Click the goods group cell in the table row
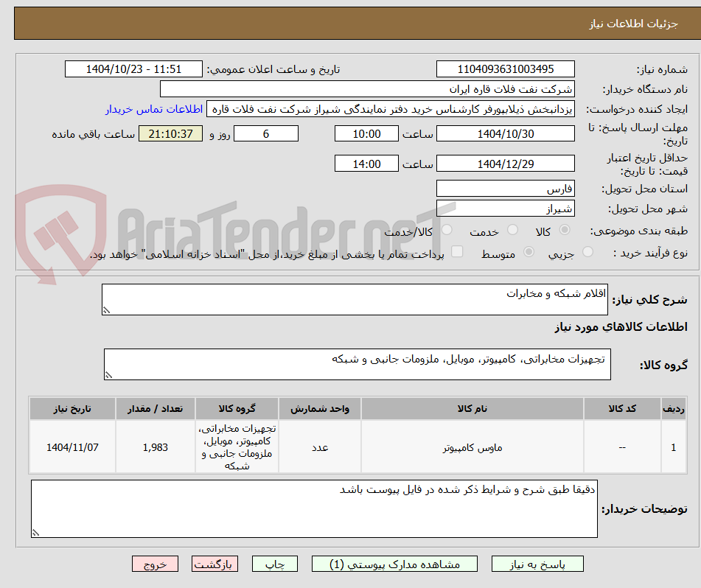This screenshot has width=701, height=588. (x=237, y=447)
